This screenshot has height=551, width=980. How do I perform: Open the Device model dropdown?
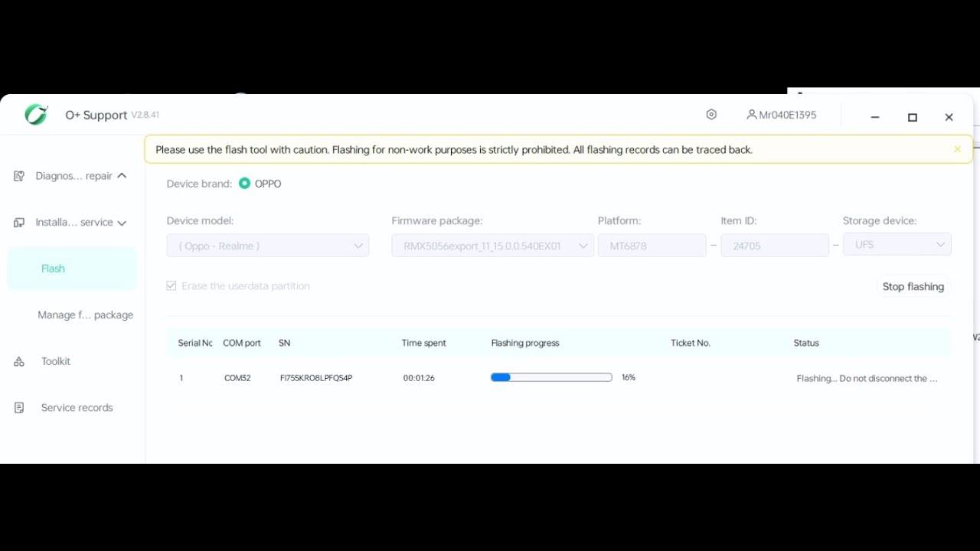pos(267,246)
